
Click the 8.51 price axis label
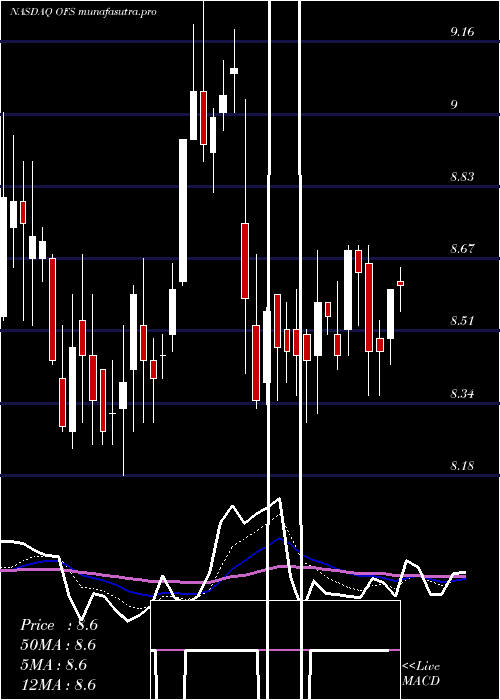tap(462, 321)
